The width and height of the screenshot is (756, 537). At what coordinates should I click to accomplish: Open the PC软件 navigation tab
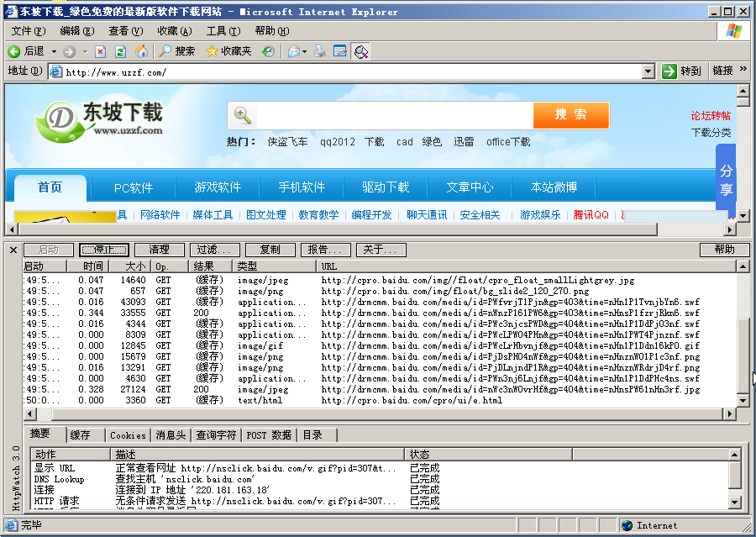pos(134,187)
